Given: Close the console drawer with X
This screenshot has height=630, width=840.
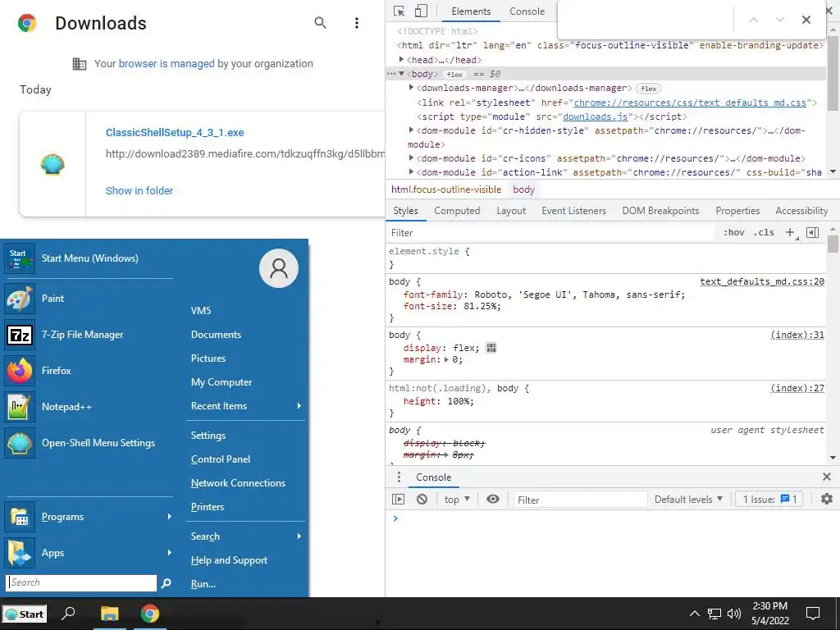Looking at the screenshot, I should click(x=827, y=477).
